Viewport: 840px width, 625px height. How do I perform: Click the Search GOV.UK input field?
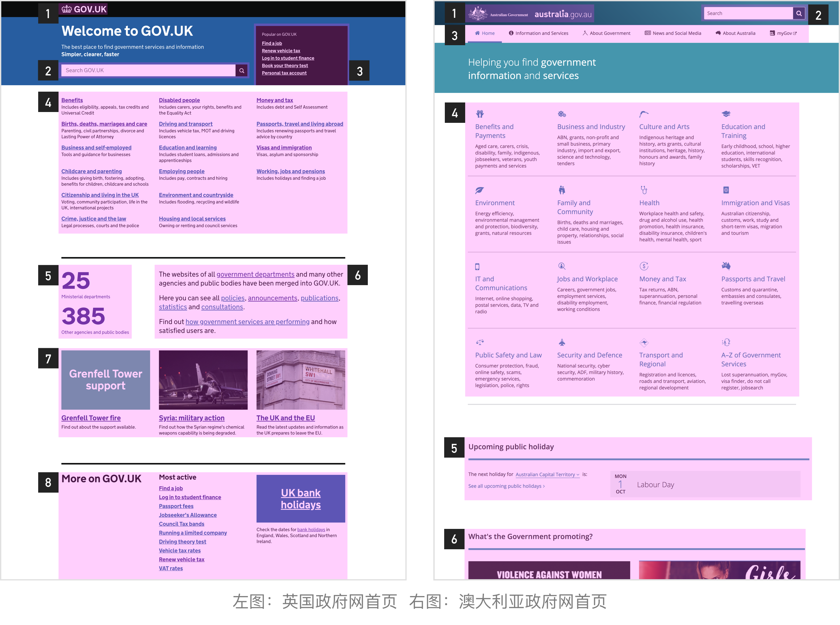click(x=148, y=70)
